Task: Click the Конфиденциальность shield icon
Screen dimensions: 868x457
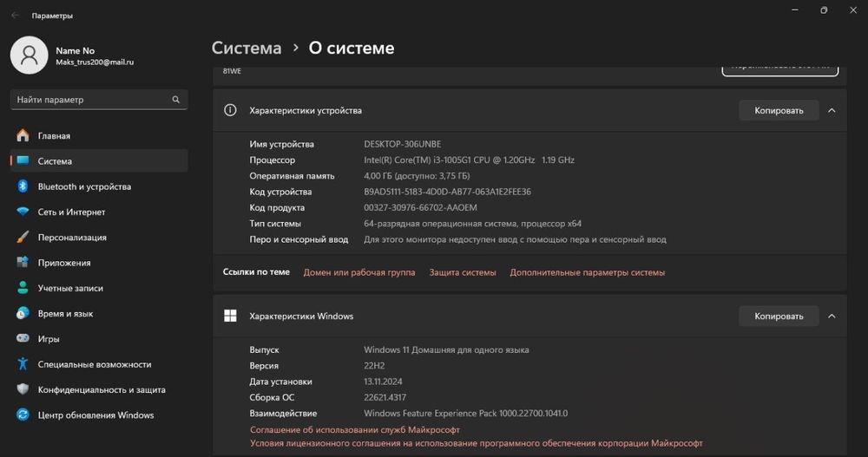Action: 23,389
